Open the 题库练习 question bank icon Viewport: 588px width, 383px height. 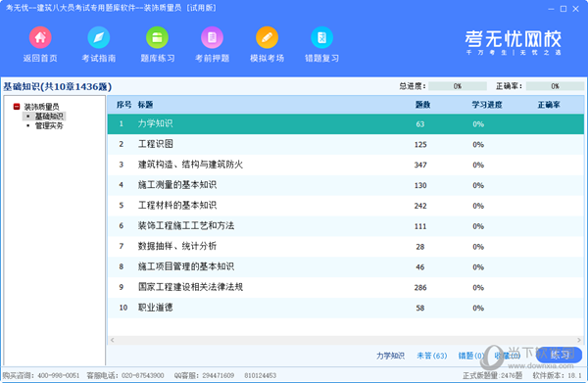click(157, 37)
